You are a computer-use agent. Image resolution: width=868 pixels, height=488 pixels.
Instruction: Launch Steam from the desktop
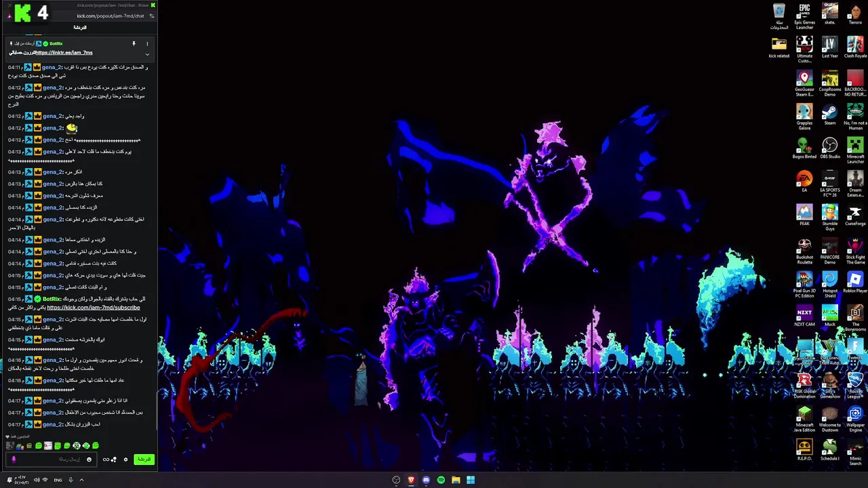(830, 114)
